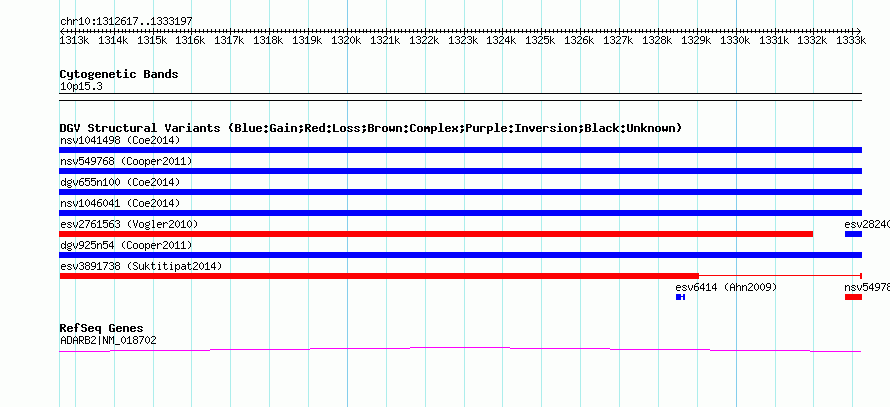Click the nsv1046041 blue gain bar
This screenshot has width=890, height=407.
pos(460,213)
